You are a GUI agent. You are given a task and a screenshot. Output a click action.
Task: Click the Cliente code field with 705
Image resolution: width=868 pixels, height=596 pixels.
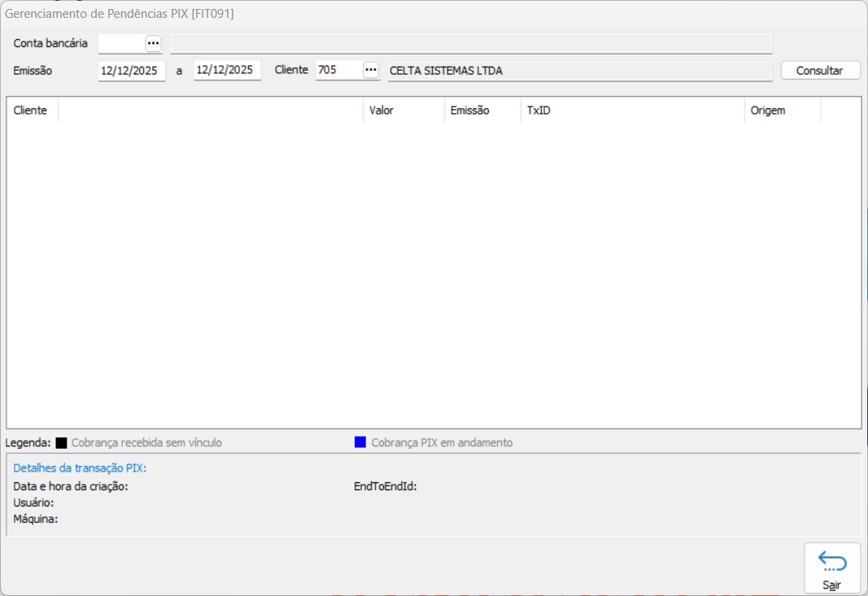click(x=338, y=71)
